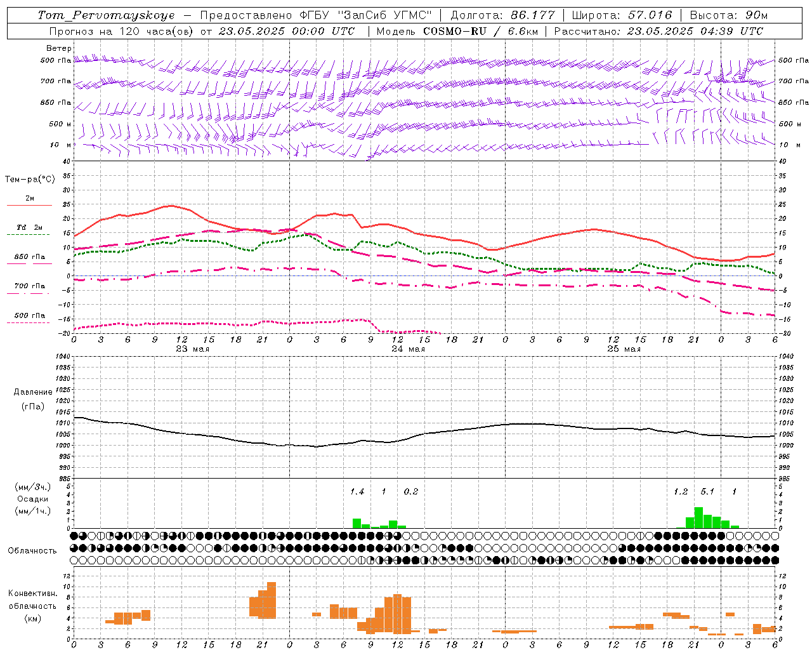Click the 'Конвективн.' convective cloud label
The width and height of the screenshot is (812, 650).
point(32,594)
